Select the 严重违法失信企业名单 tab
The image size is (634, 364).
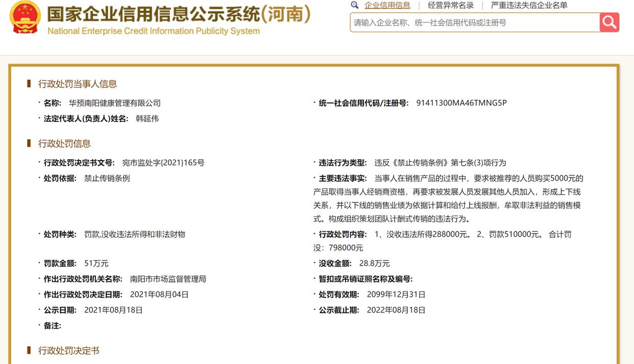coord(529,5)
